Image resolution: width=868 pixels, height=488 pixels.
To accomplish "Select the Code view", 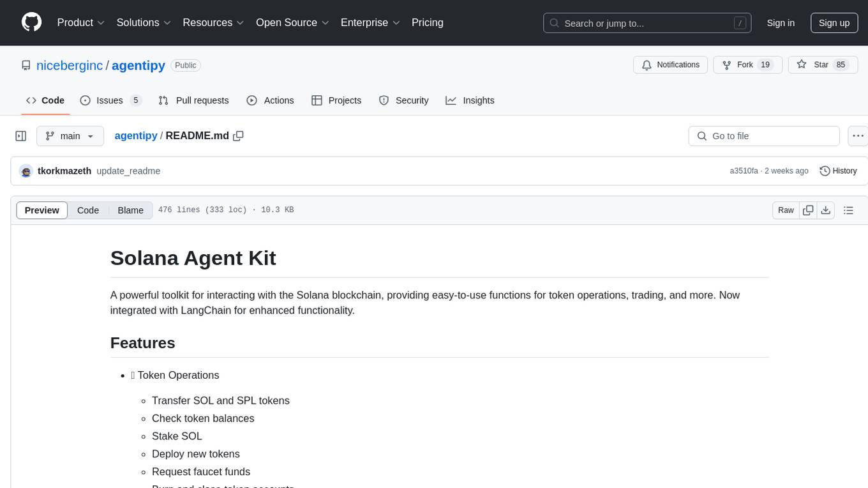I will point(88,210).
